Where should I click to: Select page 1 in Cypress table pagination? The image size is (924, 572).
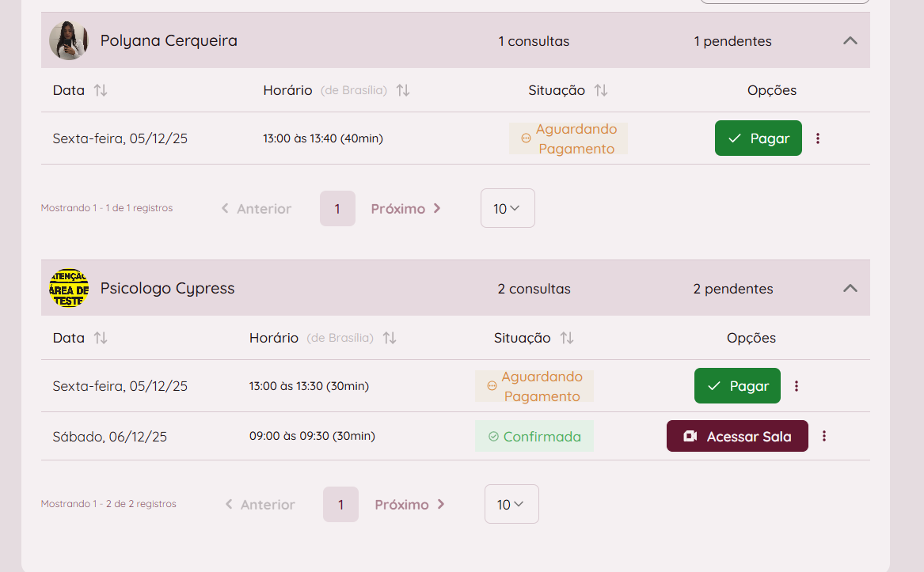pos(340,504)
